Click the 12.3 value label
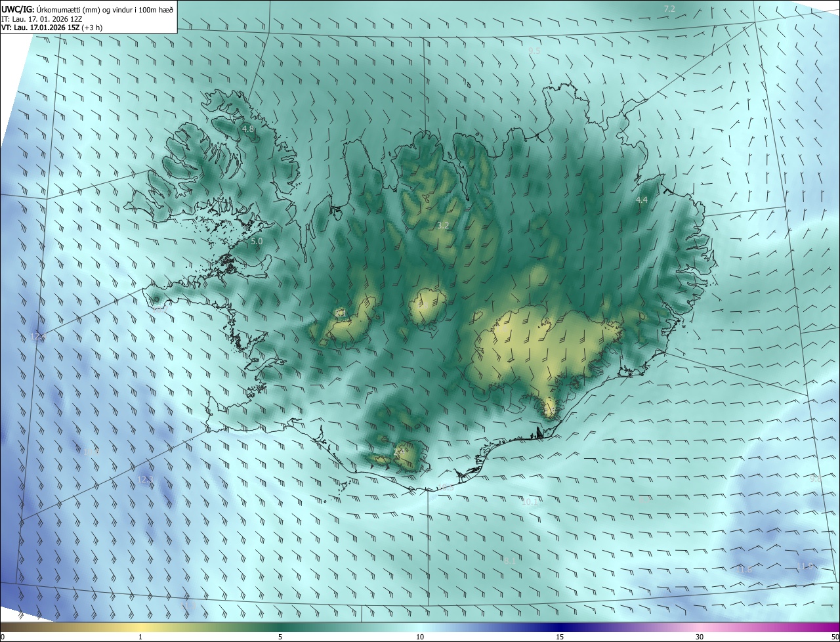 click(x=145, y=480)
